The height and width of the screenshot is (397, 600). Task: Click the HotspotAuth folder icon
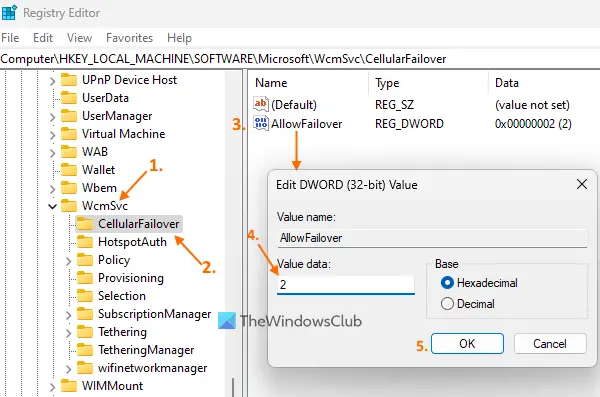85,242
